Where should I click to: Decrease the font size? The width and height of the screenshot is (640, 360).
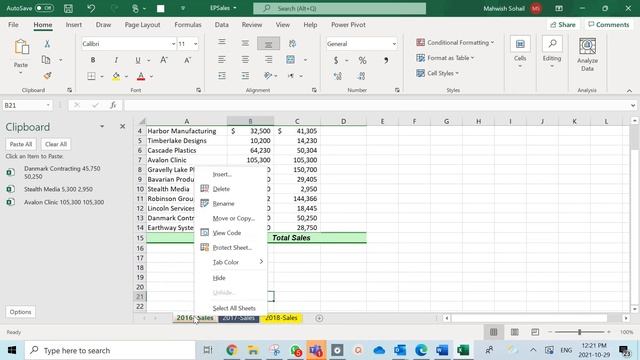187,60
